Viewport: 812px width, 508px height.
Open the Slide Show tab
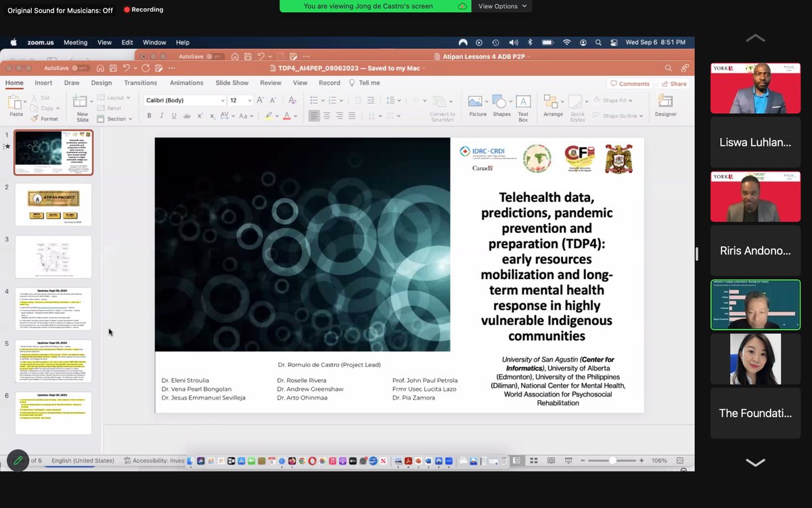coord(232,83)
